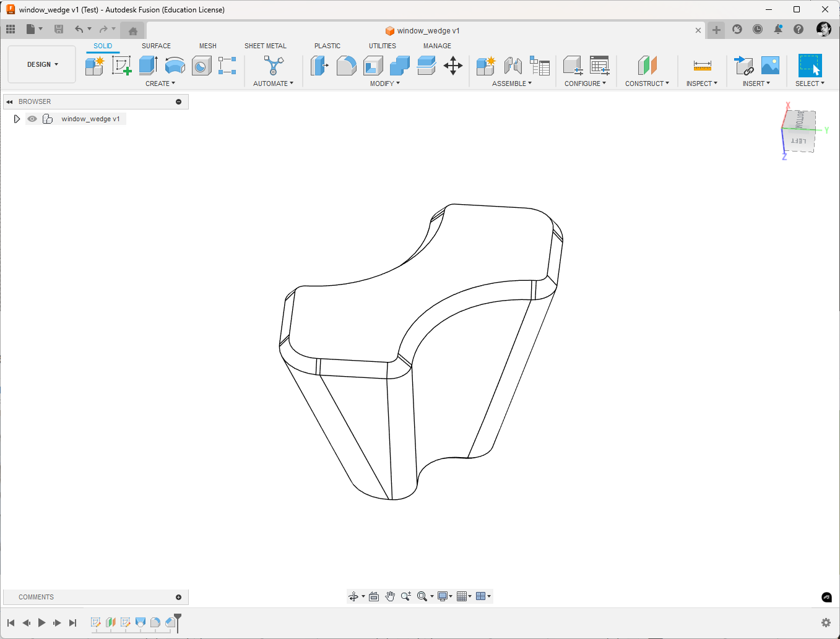Select the Combine tool
Image resolution: width=840 pixels, height=639 pixels.
pyautogui.click(x=400, y=66)
